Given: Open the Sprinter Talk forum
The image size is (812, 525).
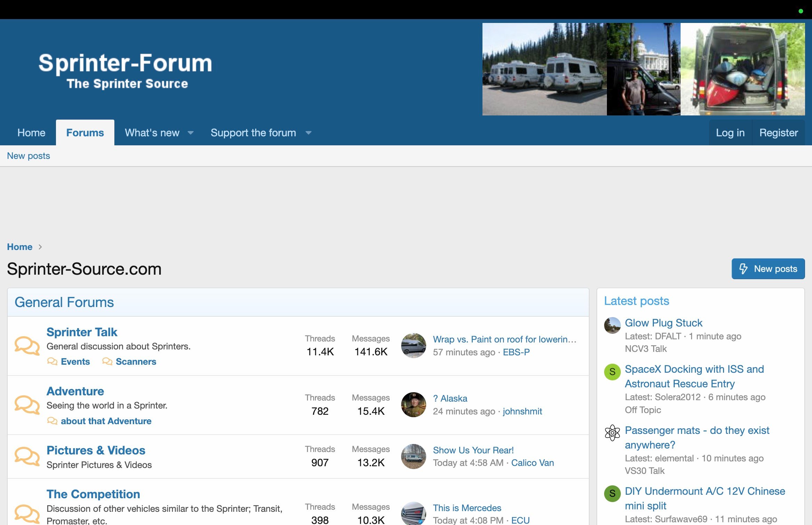Looking at the screenshot, I should pyautogui.click(x=82, y=332).
